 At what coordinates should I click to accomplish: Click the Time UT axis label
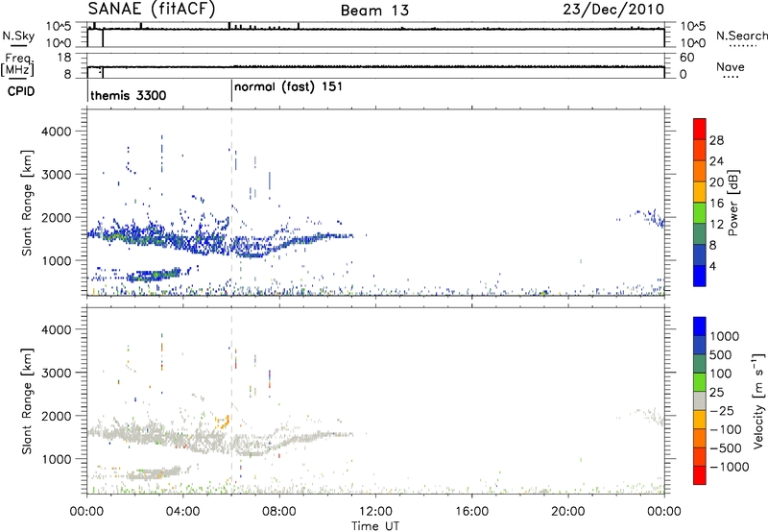click(375, 525)
